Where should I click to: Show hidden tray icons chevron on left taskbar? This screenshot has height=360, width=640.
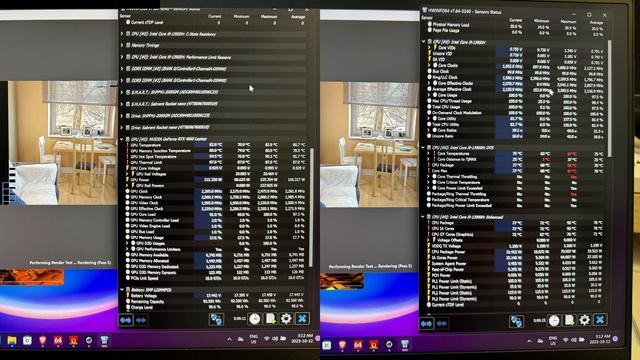pos(229,339)
